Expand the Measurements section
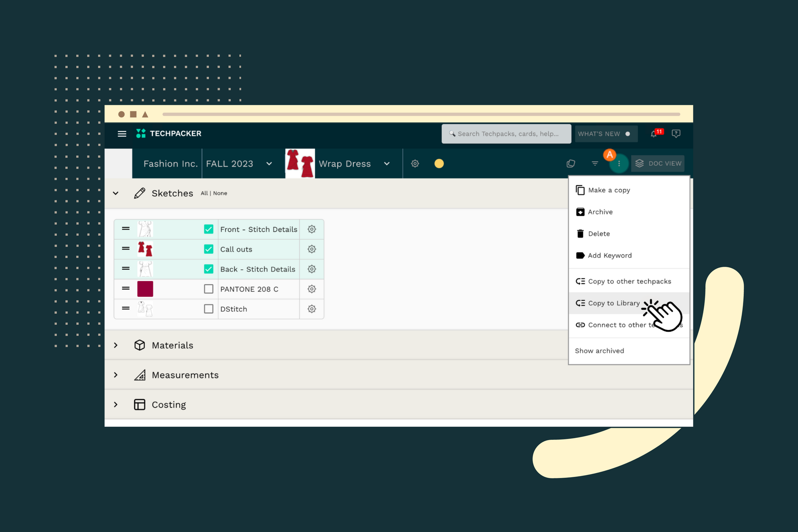798x532 pixels. (x=117, y=375)
